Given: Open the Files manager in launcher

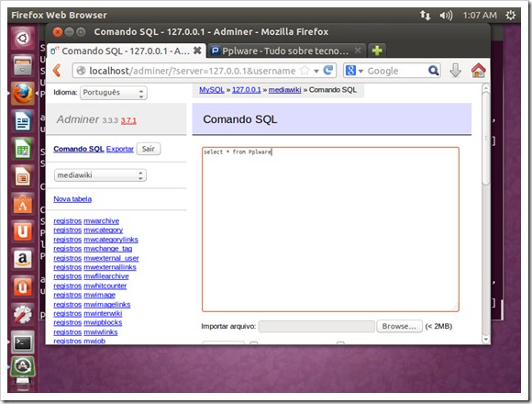Looking at the screenshot, I should [x=23, y=65].
